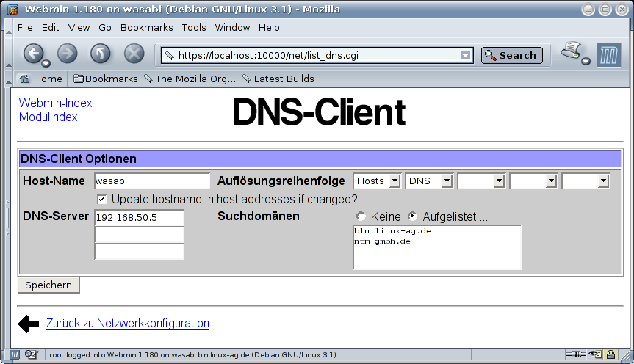Screen dimensions: 634x364
Task: Click the URL bar bookmark page icon
Action: pos(170,55)
